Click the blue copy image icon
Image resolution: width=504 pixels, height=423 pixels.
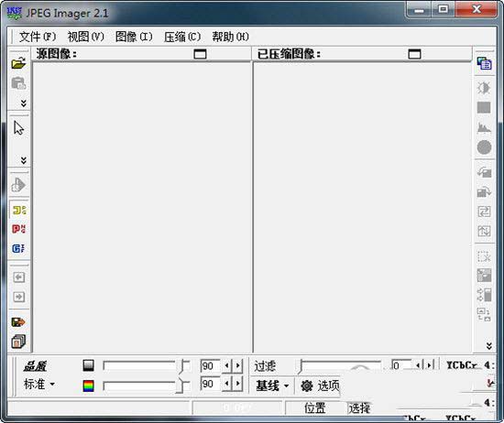click(484, 63)
